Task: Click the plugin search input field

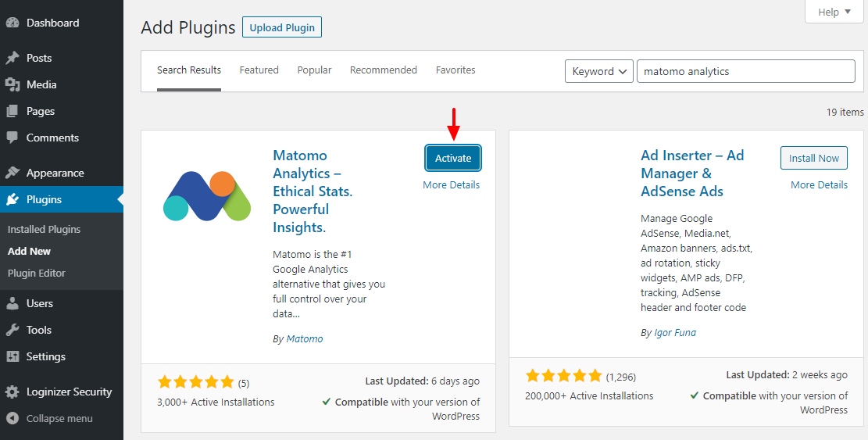Action: tap(745, 71)
